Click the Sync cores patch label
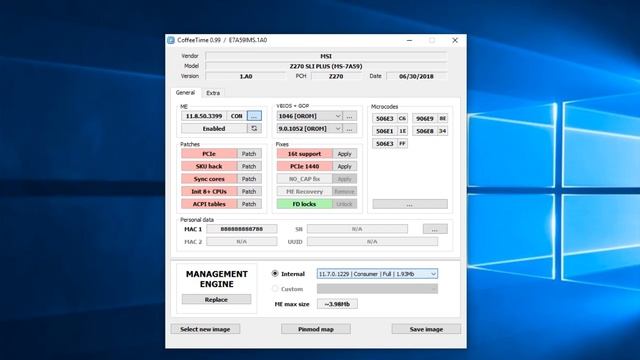The image size is (640, 360). point(209,179)
